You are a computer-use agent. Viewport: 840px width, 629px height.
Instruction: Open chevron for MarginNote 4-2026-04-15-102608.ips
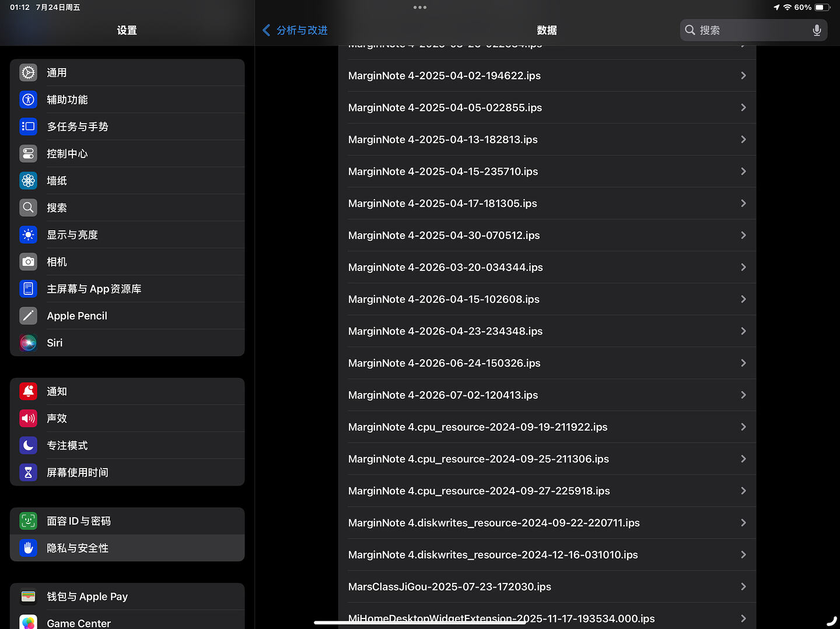pyautogui.click(x=743, y=300)
